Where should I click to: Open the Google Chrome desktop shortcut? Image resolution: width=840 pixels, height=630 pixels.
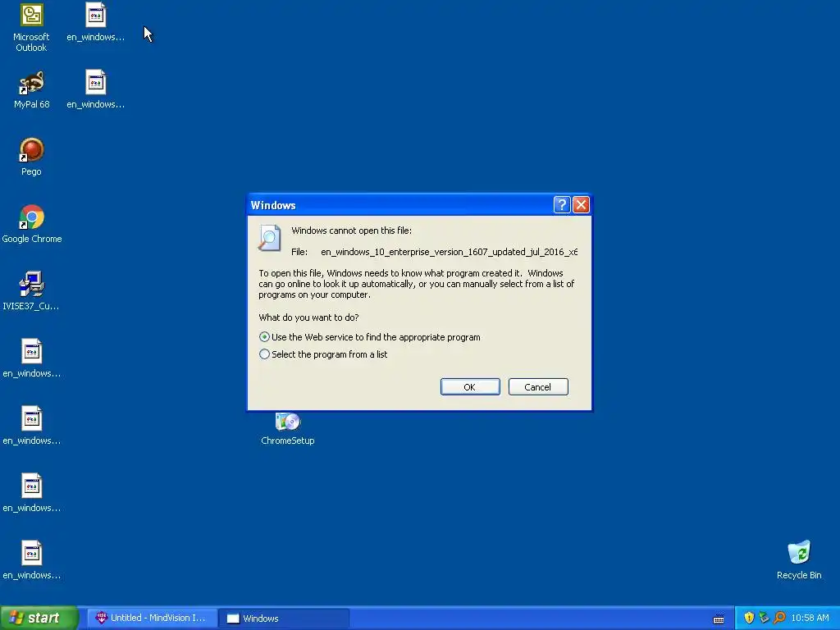click(x=32, y=224)
